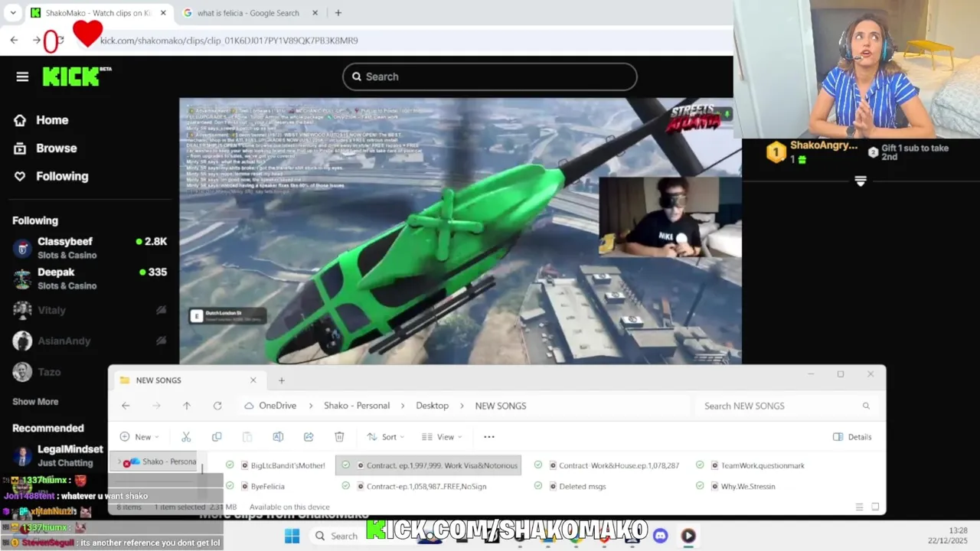
Task: Close the ShakoMako browser tab
Action: point(163,13)
